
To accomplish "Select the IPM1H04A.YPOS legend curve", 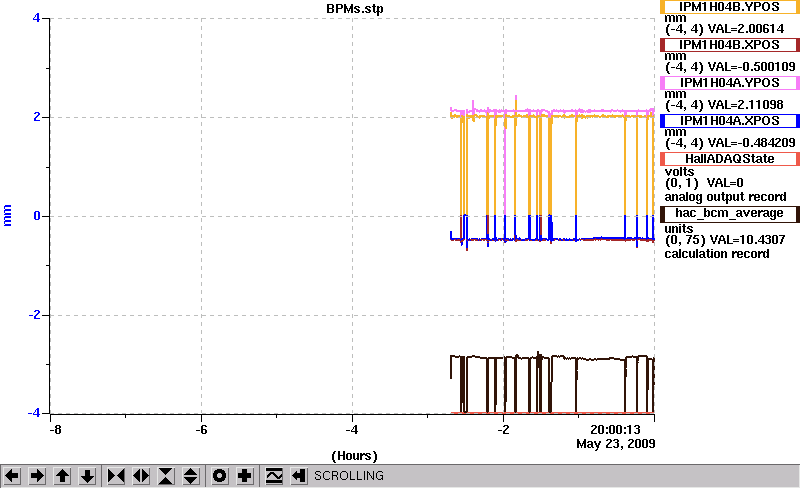I will pos(730,83).
